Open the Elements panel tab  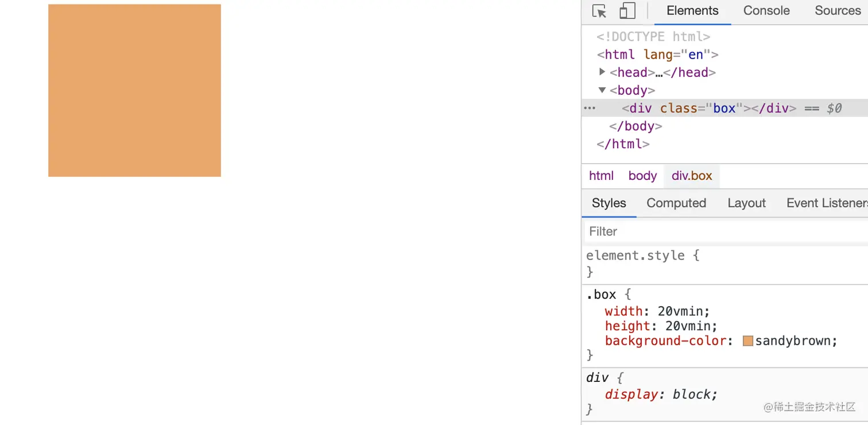click(692, 11)
